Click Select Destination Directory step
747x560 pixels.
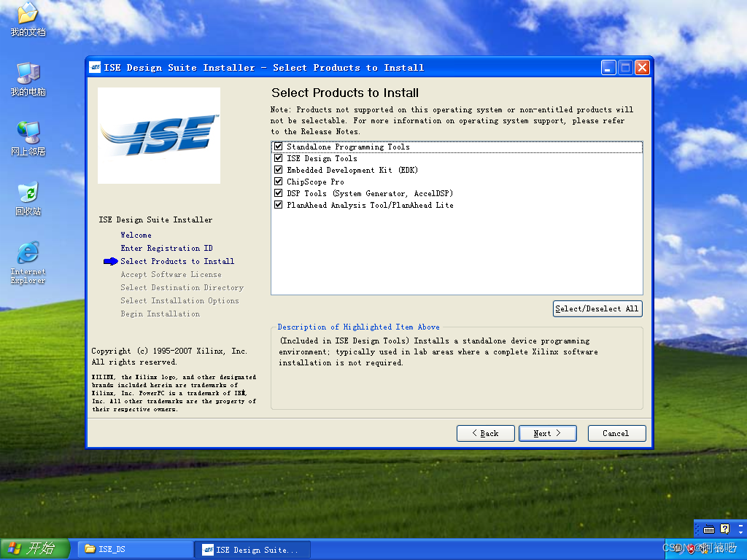click(x=182, y=287)
